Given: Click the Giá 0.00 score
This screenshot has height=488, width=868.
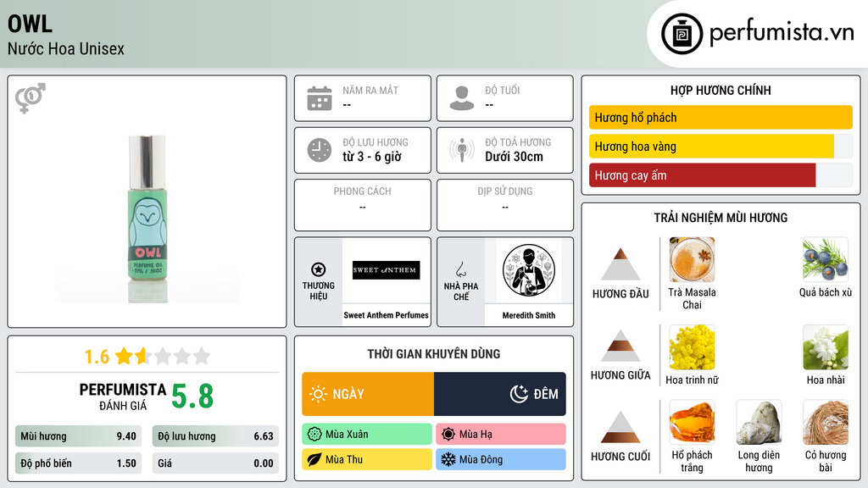Looking at the screenshot, I should click(215, 463).
